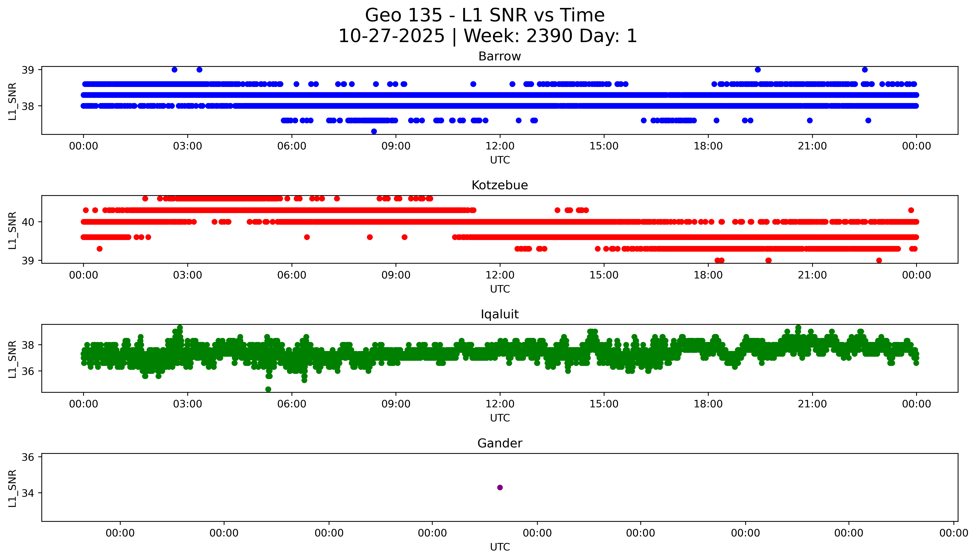Image resolution: width=976 pixels, height=560 pixels.
Task: Click the purple data point in Gander plot
Action: tap(500, 488)
